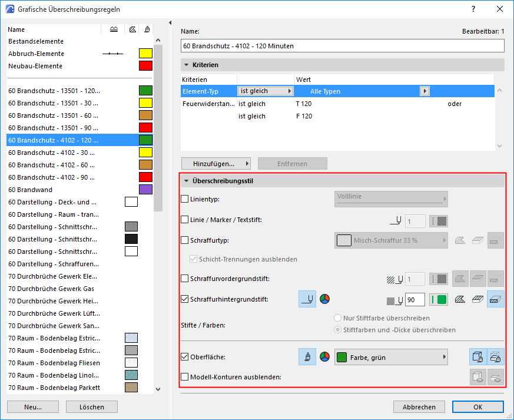Toggle cover fill icon in Schraffurhintergrundstift row
This screenshot has width=514, height=420.
(x=477, y=299)
